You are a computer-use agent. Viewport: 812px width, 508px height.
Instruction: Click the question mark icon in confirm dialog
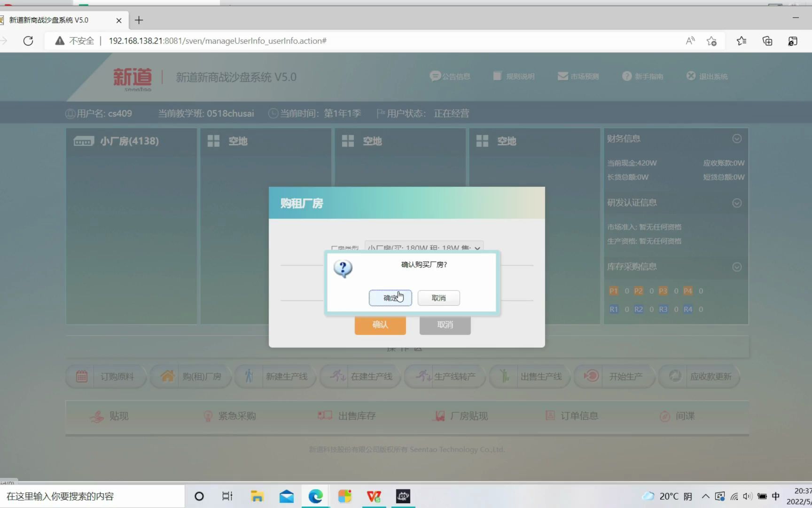[x=343, y=269]
